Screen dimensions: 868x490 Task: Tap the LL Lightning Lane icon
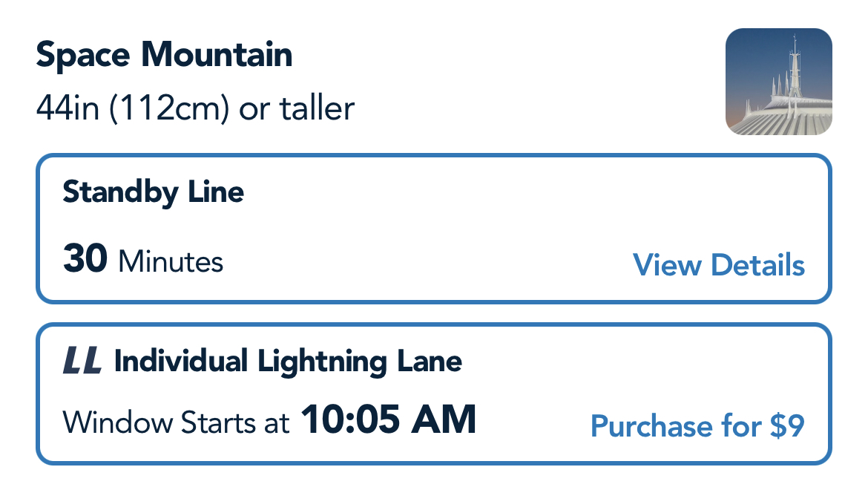[82, 362]
